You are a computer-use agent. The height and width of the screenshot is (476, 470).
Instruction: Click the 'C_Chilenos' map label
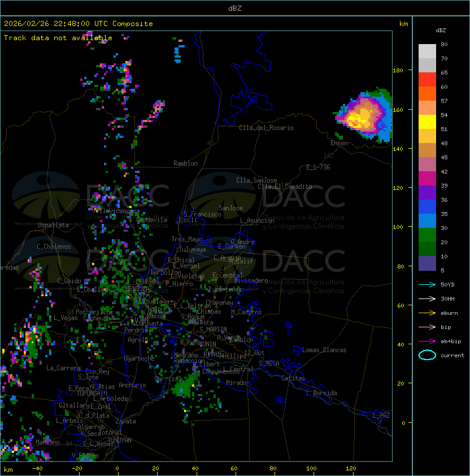(x=54, y=246)
